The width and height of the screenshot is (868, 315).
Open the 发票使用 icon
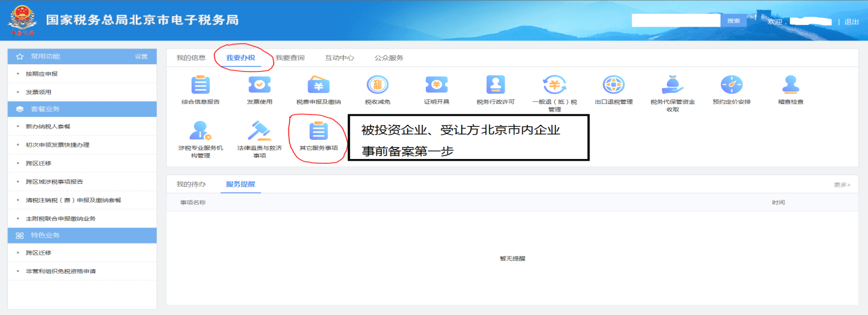pyautogui.click(x=259, y=85)
